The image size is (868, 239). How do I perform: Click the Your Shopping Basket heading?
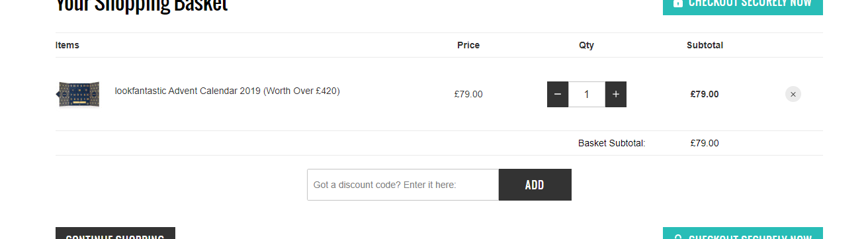coord(142,5)
